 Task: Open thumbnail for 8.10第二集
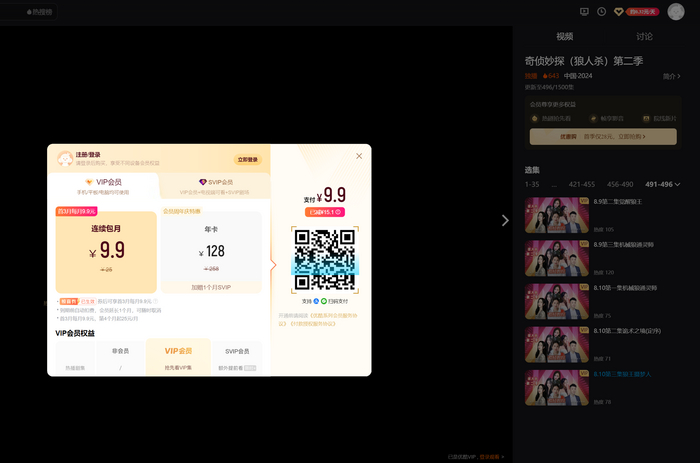tap(557, 345)
